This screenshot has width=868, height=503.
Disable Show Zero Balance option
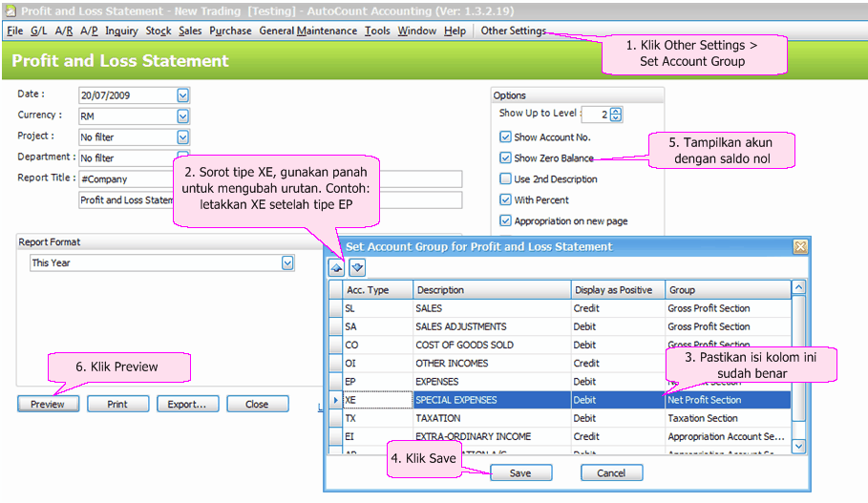505,158
